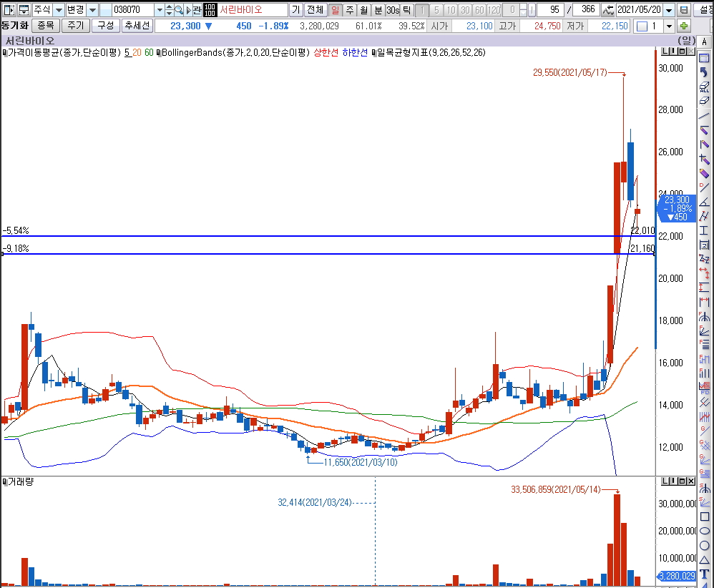Viewport: 714px width, 588px height.
Task: Switch to minute (분) period
Action: click(378, 9)
